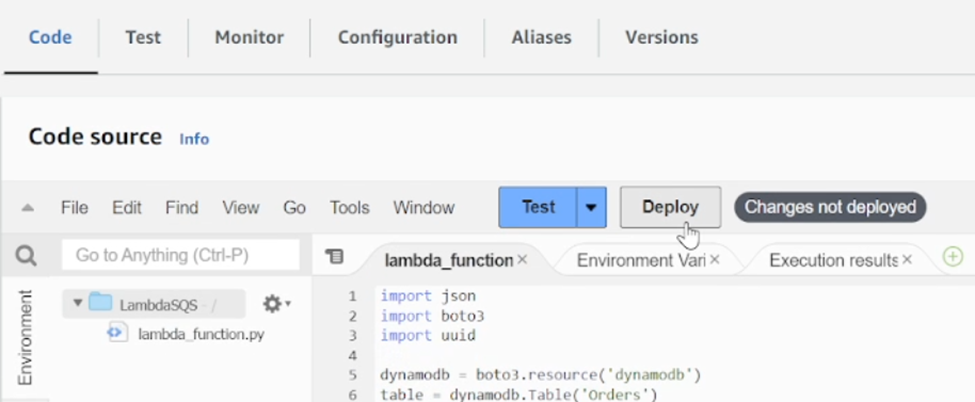Screen dimensions: 975x402
Task: Toggle the Environment side panel
Action: point(25,337)
